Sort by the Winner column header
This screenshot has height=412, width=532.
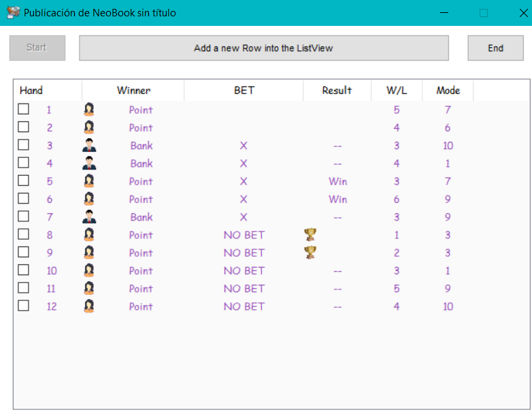[x=133, y=91]
